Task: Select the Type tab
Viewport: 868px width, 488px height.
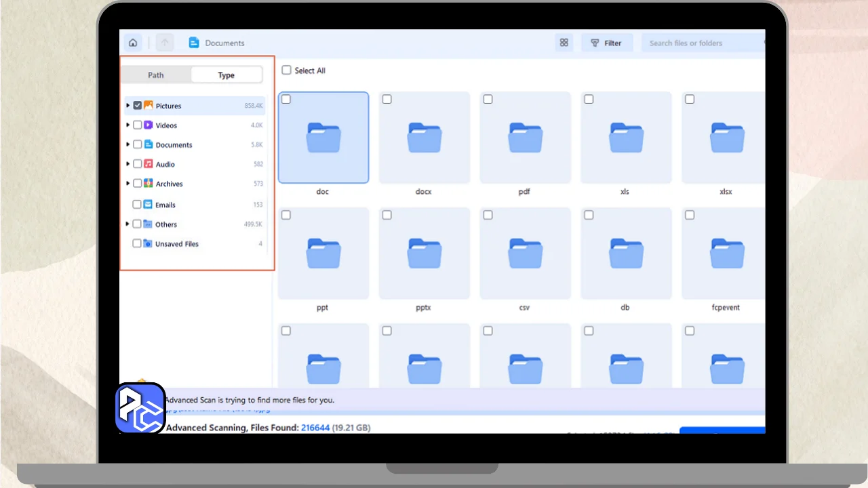Action: [226, 75]
